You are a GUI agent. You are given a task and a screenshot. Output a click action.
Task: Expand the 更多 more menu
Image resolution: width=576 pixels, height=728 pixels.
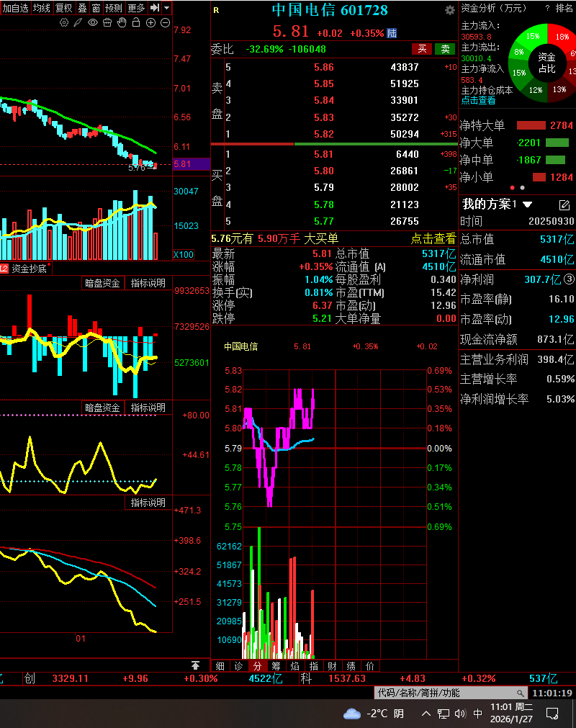(x=136, y=7)
